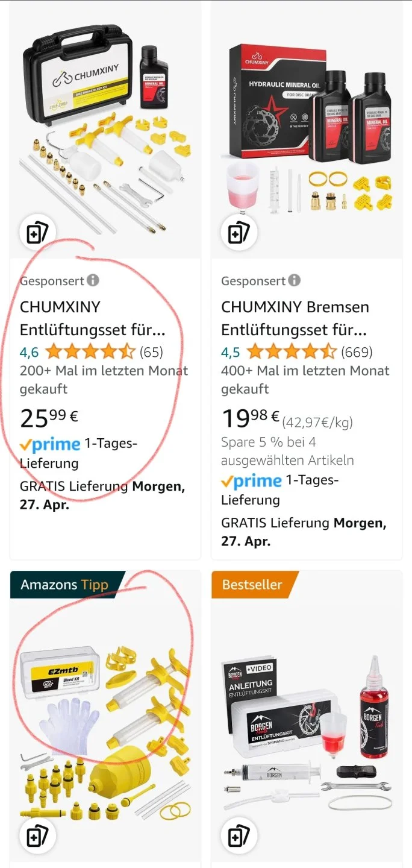The image size is (412, 868).
Task: Tap compare icon on Borgen Entlüftungskit
Action: point(239,835)
